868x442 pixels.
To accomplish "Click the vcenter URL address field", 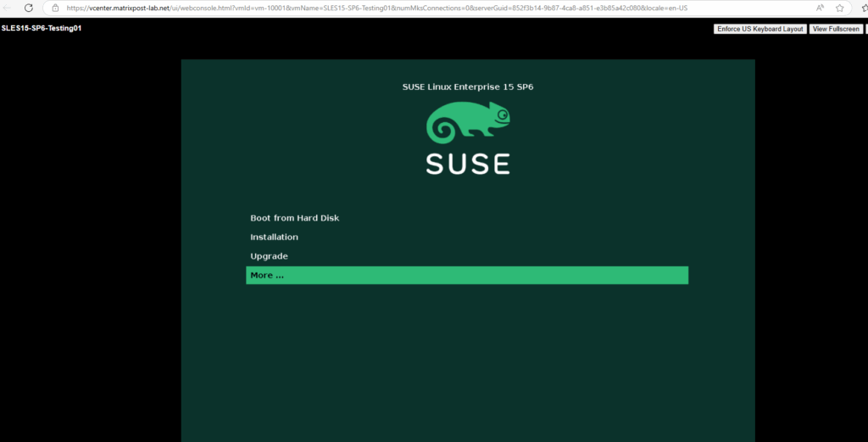I will (x=377, y=8).
